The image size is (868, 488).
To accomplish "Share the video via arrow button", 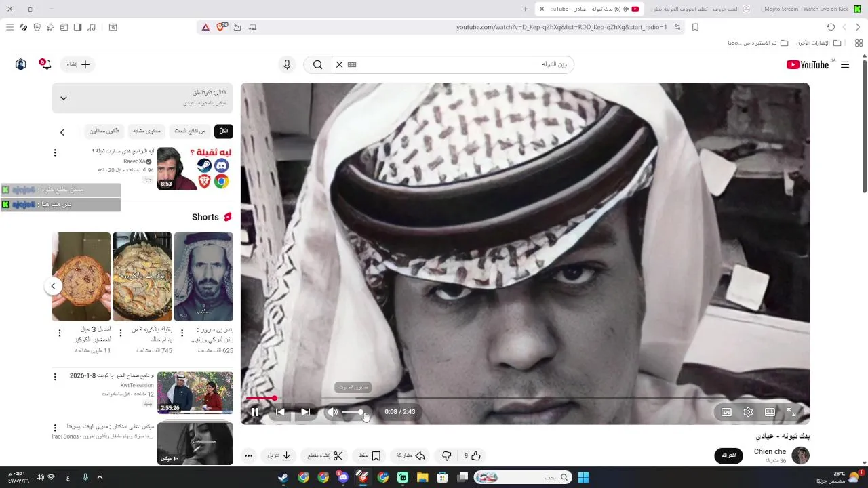I will (x=410, y=456).
